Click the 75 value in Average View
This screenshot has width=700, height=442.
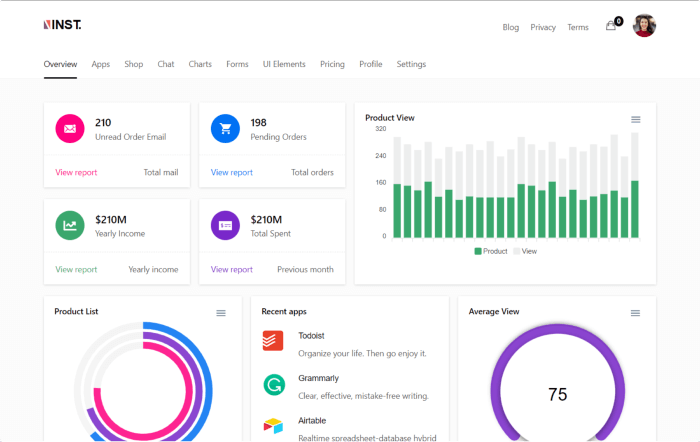coord(558,395)
